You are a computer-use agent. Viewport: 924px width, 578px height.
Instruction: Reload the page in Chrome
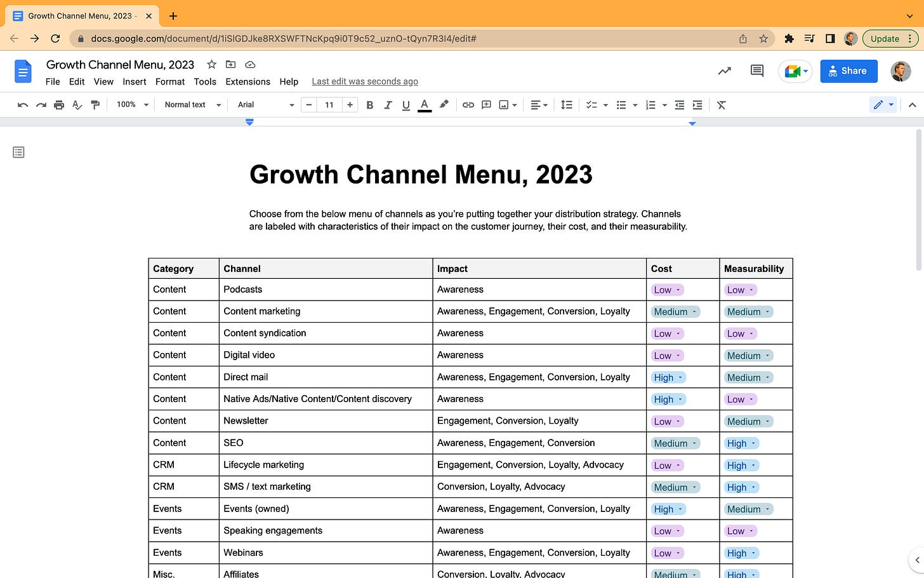point(55,39)
